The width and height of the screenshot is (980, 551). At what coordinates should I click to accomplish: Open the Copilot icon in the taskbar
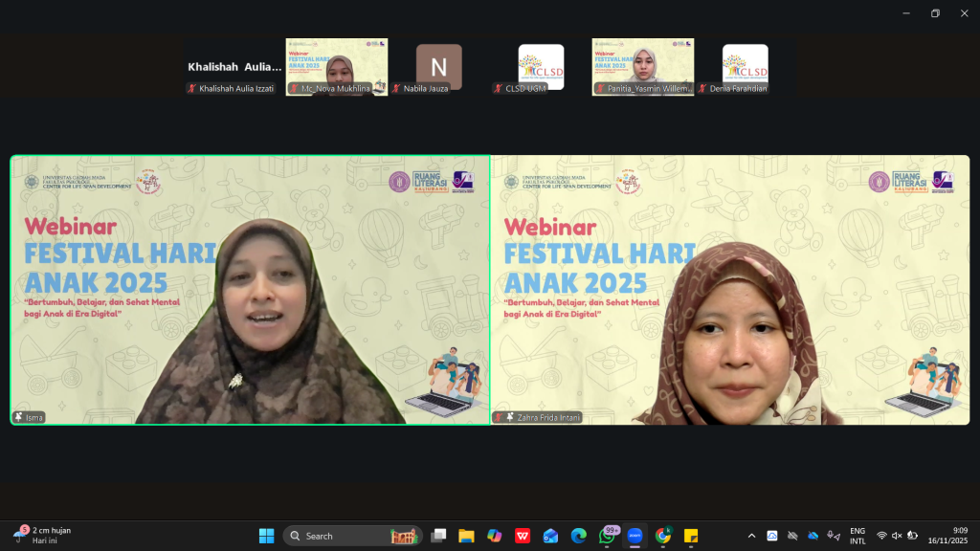(x=494, y=536)
